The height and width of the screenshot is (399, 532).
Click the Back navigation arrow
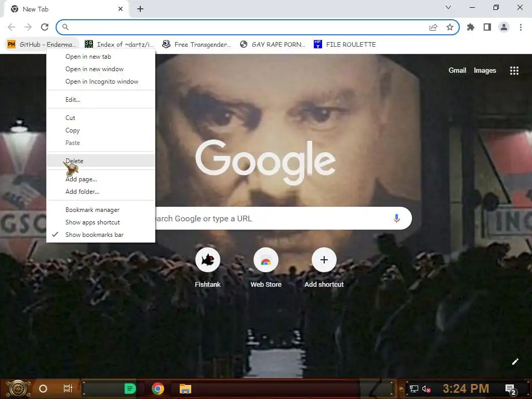11,27
